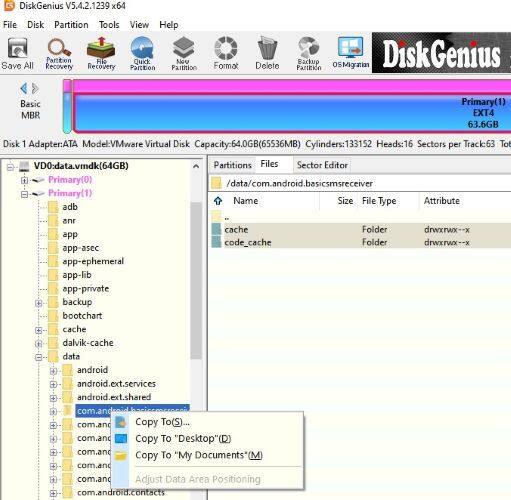
Task: Go to the previous disk arrow
Action: click(x=24, y=89)
